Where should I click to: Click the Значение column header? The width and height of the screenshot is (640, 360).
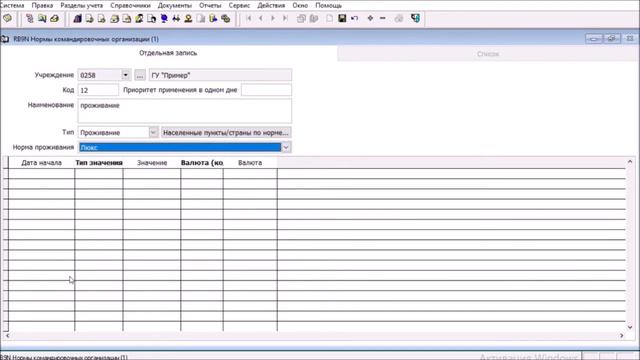pyautogui.click(x=152, y=162)
